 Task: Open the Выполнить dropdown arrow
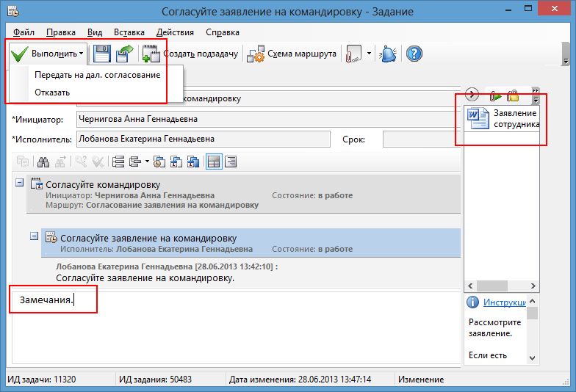[x=82, y=54]
